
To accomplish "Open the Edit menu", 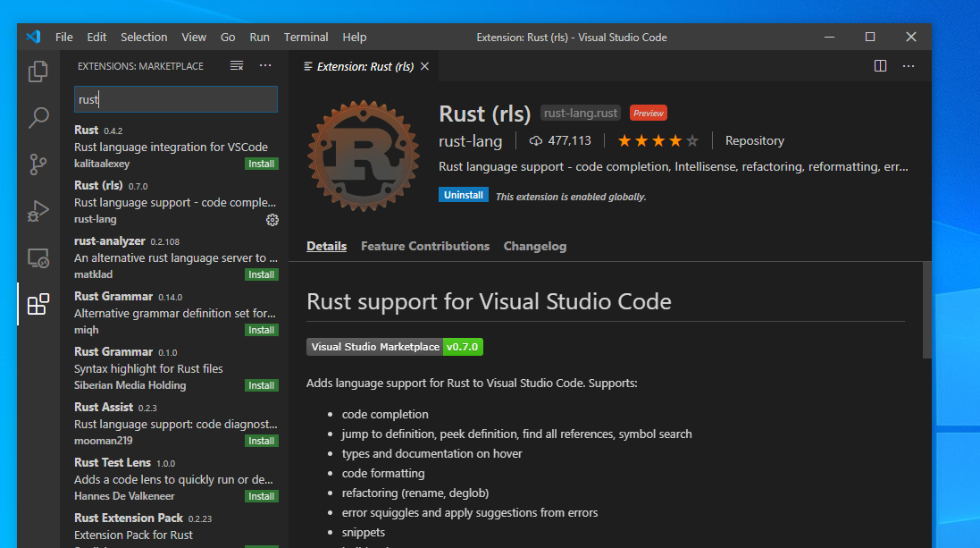I will (96, 37).
